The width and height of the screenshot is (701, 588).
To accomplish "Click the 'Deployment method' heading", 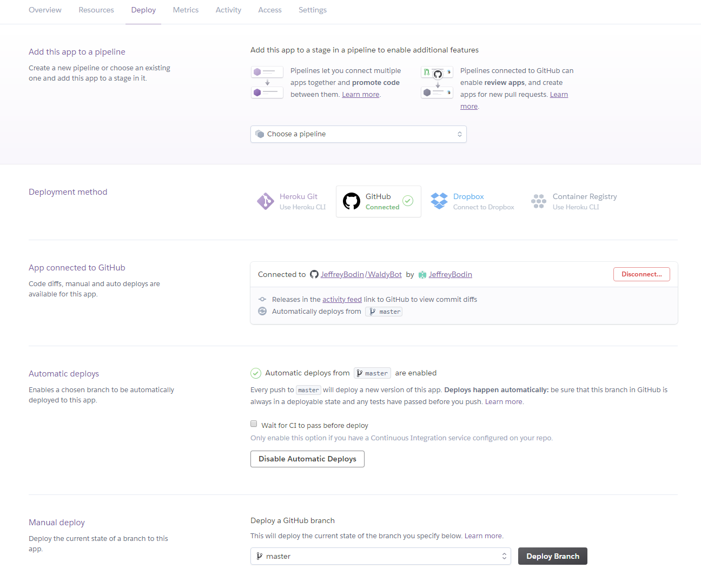I will click(x=68, y=192).
